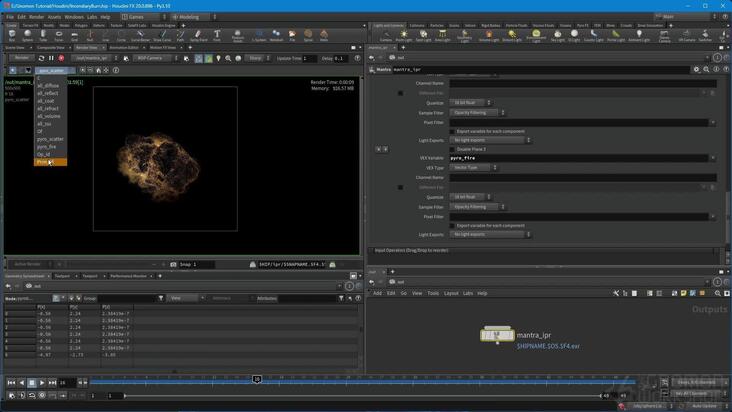
Task: Click the render view magnifier icon
Action: click(x=228, y=58)
